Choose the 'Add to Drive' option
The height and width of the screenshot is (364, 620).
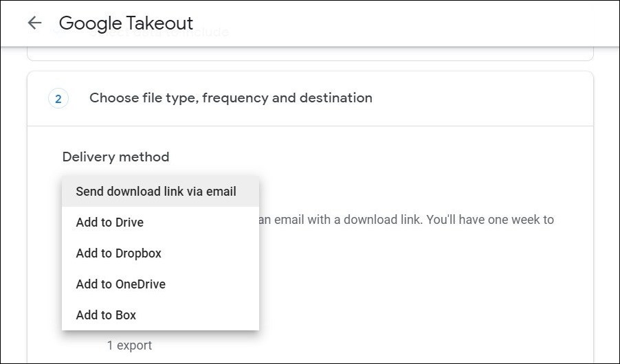click(110, 223)
